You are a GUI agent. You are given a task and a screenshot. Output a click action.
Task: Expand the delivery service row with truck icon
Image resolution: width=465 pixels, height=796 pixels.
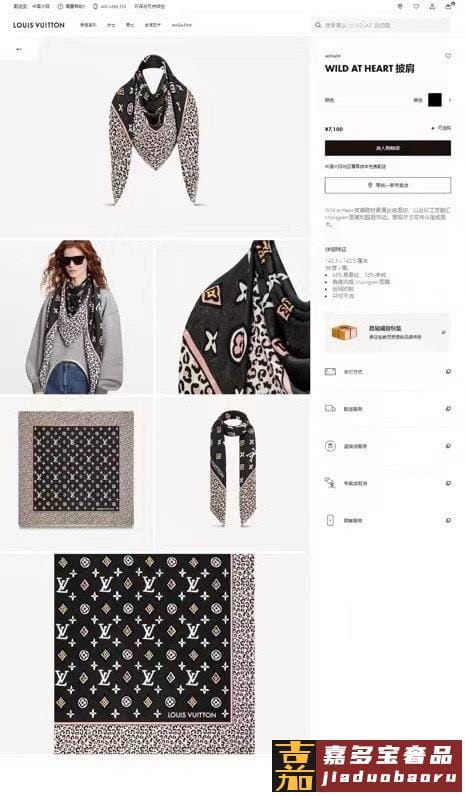click(x=387, y=409)
